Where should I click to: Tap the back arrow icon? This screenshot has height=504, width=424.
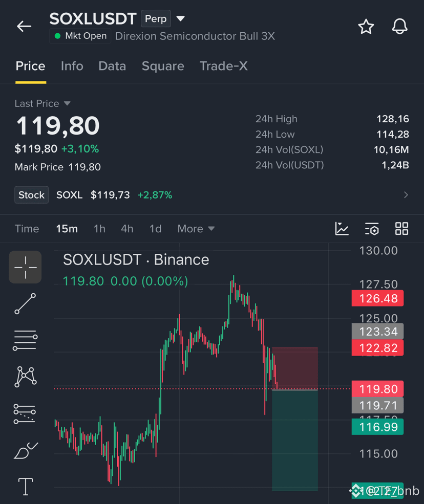point(24,27)
